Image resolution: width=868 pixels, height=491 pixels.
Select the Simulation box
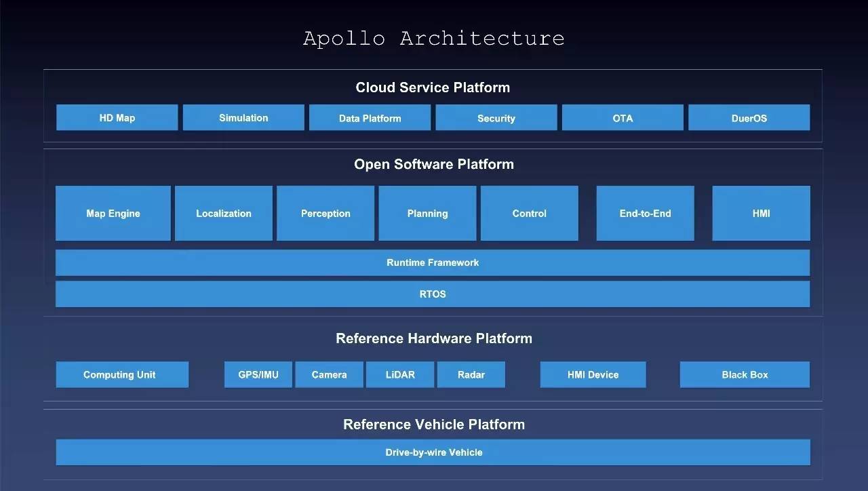click(243, 117)
